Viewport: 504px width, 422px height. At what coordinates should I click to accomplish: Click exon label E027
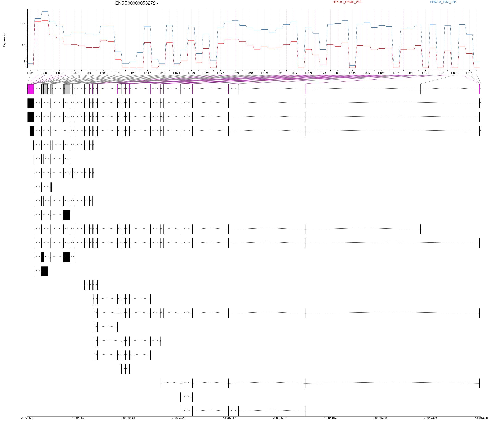coord(220,73)
